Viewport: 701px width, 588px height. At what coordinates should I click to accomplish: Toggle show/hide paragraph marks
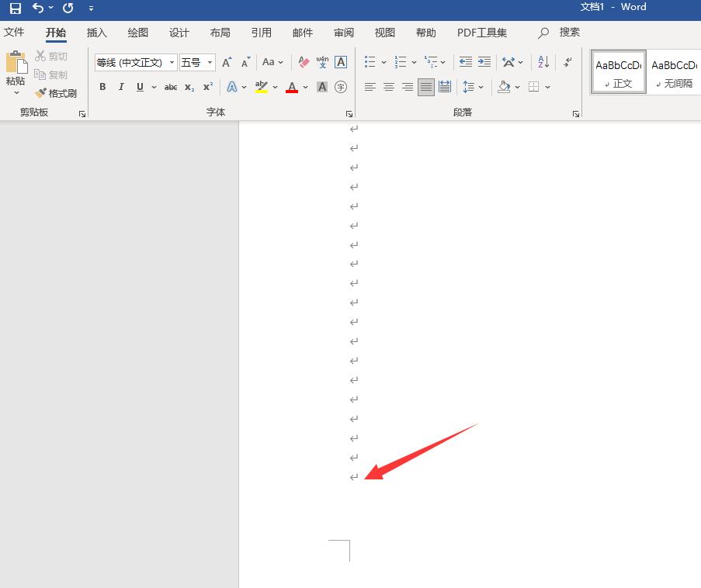pyautogui.click(x=567, y=62)
